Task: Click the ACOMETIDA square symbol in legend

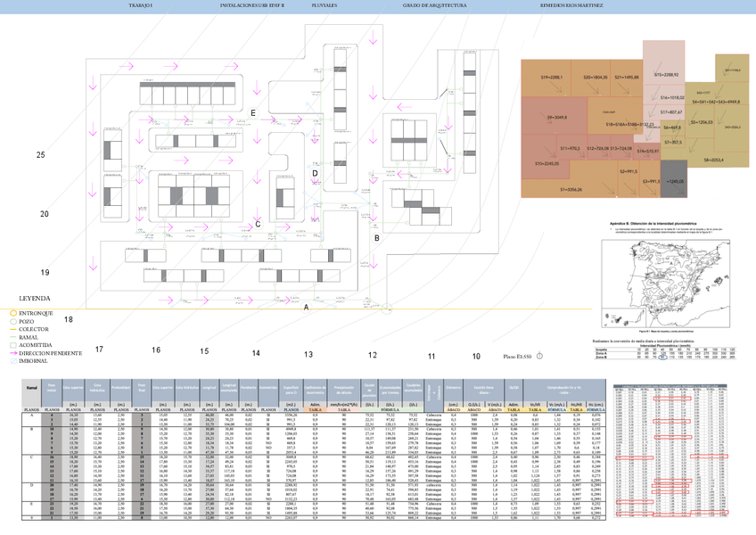Action: coord(12,346)
